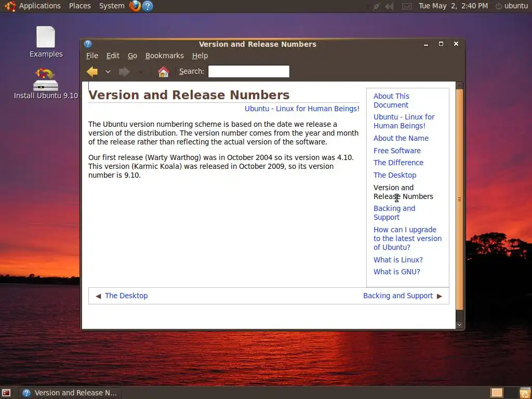The height and width of the screenshot is (399, 532).
Task: Go to the Home page icon
Action: (164, 72)
